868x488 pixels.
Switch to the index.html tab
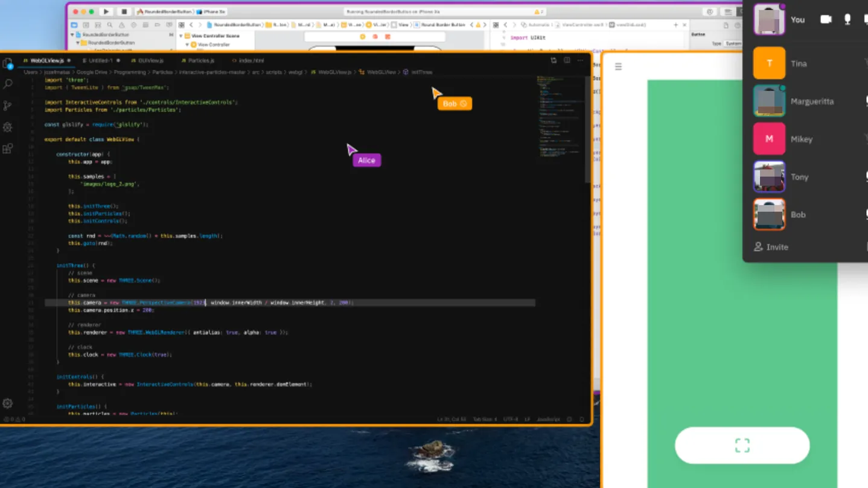[248, 60]
